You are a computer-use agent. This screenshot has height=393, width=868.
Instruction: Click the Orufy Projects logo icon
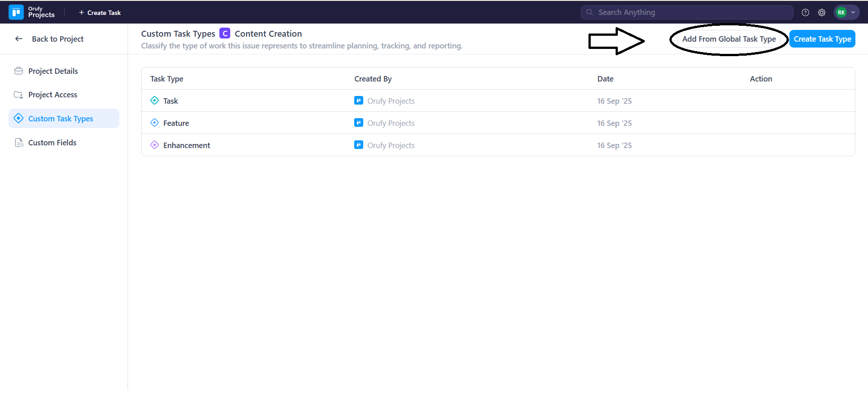[16, 12]
